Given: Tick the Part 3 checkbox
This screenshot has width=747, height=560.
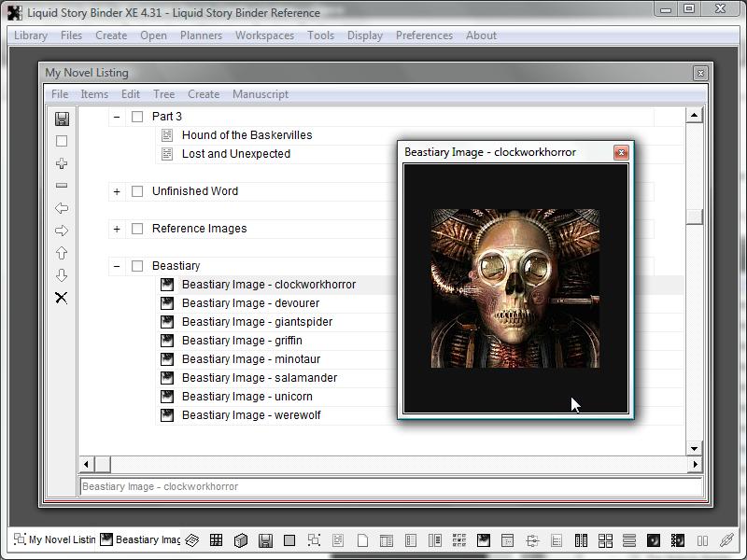Looking at the screenshot, I should tap(137, 117).
